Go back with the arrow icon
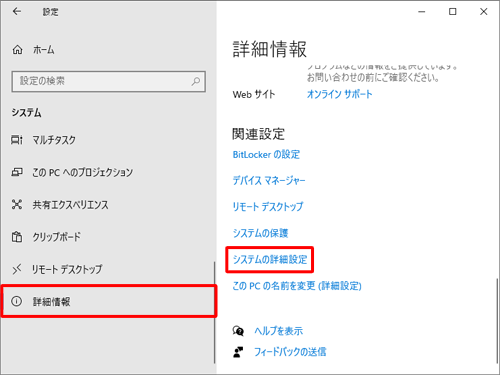 tap(17, 12)
